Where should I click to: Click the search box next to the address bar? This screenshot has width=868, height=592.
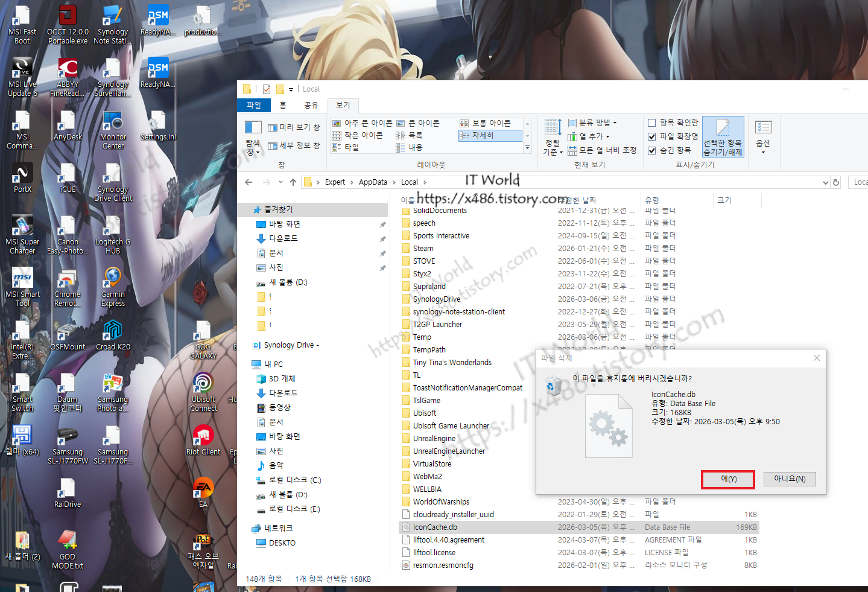tap(858, 182)
